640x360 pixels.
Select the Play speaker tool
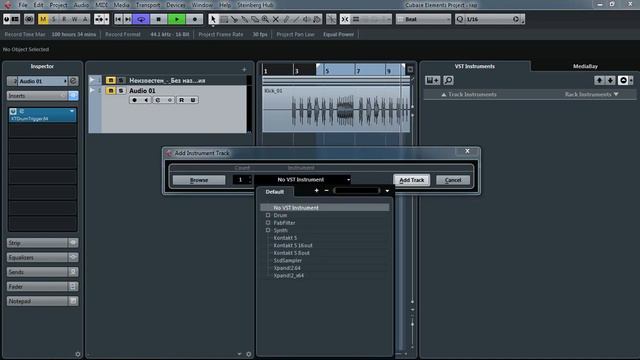click(x=306, y=19)
